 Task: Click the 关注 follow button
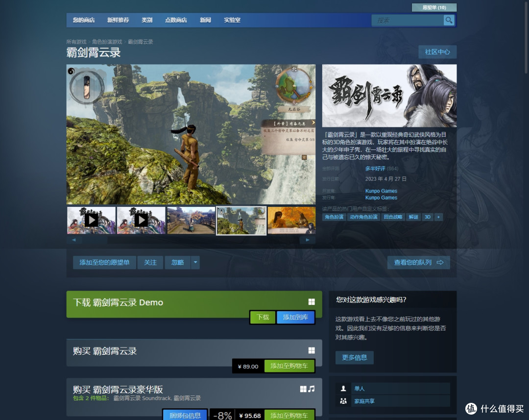point(150,262)
